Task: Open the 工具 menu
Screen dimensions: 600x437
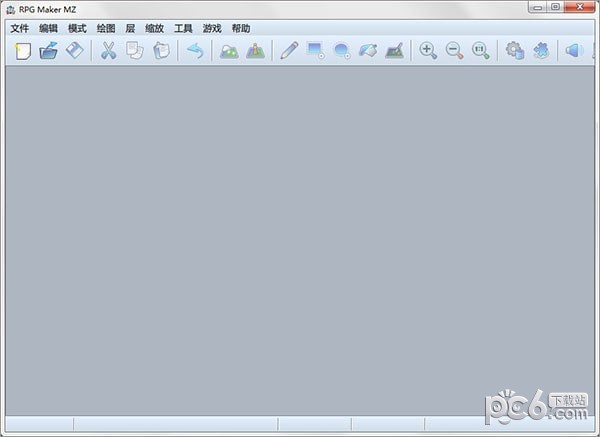Action: pyautogui.click(x=183, y=28)
